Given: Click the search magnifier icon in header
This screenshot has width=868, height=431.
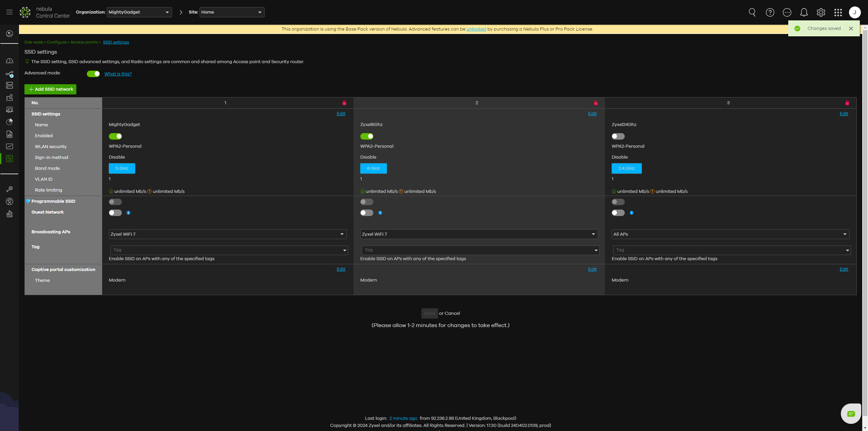Looking at the screenshot, I should click(752, 13).
